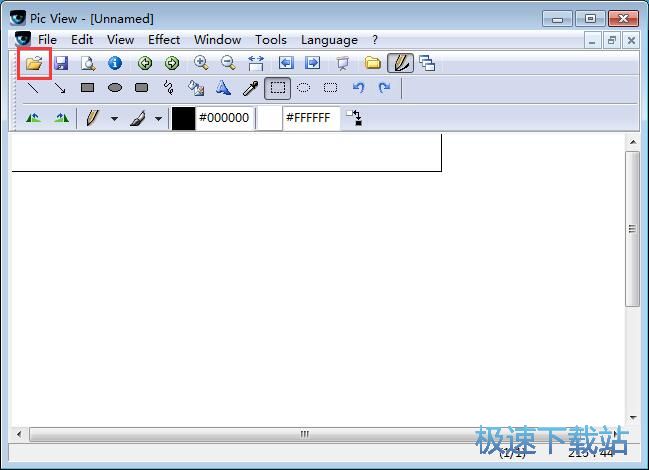The width and height of the screenshot is (649, 470).
Task: Click the white background color swatch
Action: 269,118
